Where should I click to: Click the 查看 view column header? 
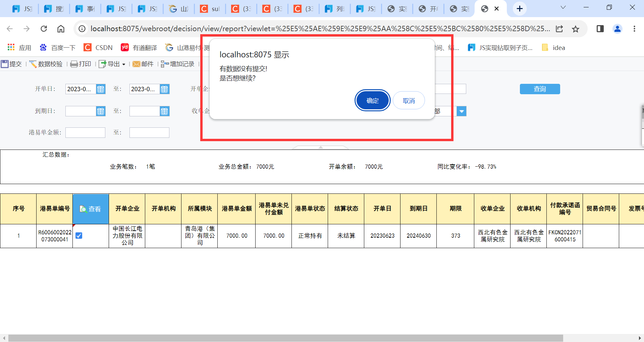tap(91, 209)
